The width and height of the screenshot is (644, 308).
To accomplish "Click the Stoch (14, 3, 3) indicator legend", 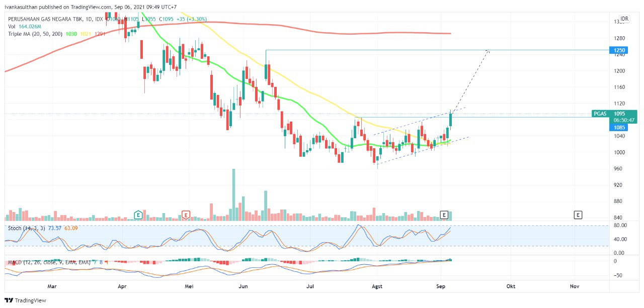I will [25, 228].
